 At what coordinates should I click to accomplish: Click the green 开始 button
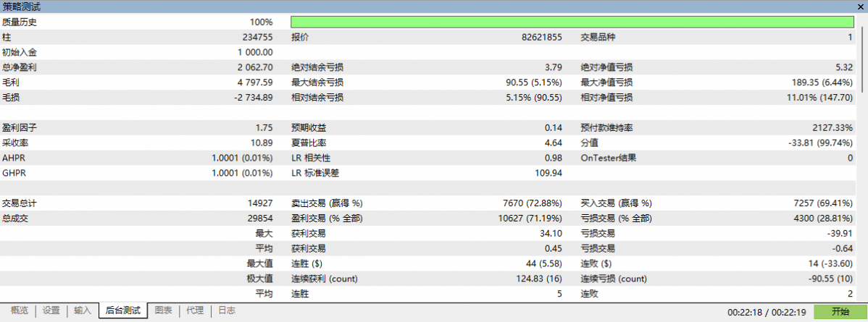pos(840,312)
